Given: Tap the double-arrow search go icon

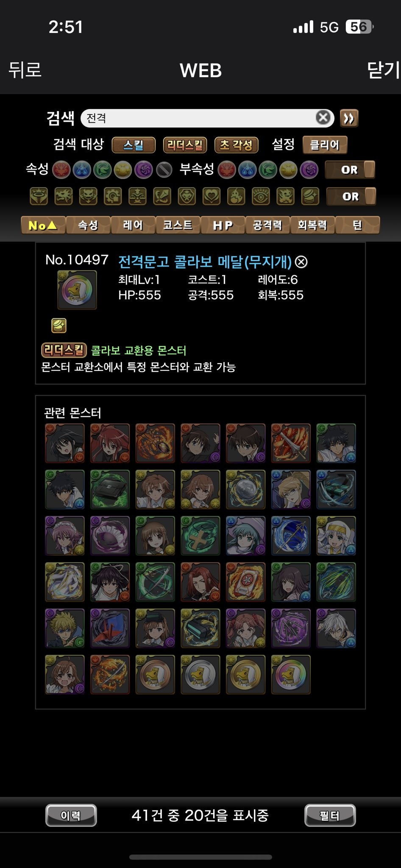Looking at the screenshot, I should coord(349,118).
